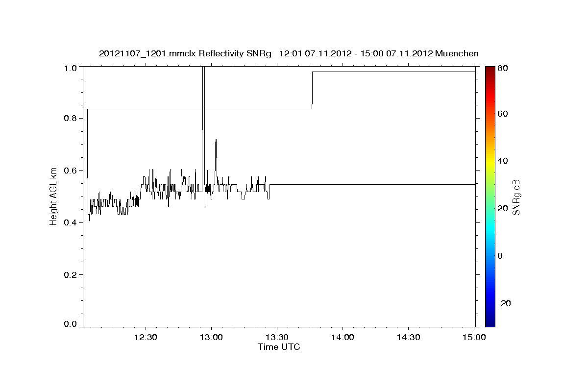
Task: Click the 15:00 time tick label
Action: tap(473, 338)
